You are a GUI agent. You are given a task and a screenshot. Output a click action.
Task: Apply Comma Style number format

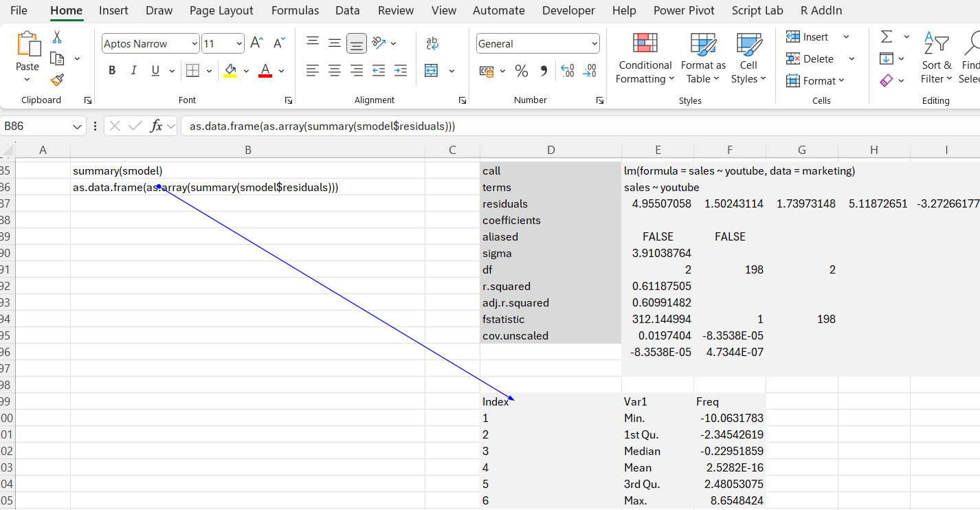544,71
